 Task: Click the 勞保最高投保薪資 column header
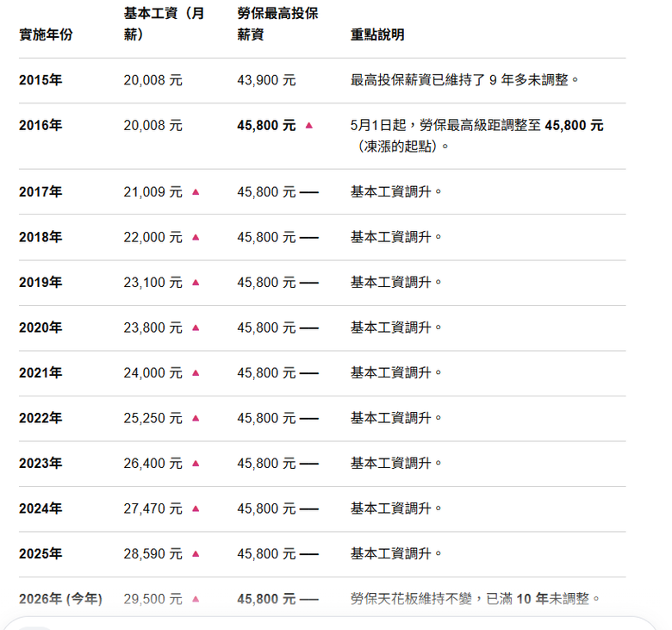click(x=277, y=23)
